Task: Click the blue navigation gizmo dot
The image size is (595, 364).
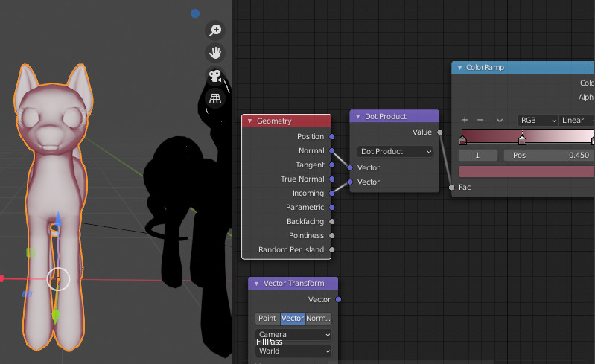Action: coord(195,13)
